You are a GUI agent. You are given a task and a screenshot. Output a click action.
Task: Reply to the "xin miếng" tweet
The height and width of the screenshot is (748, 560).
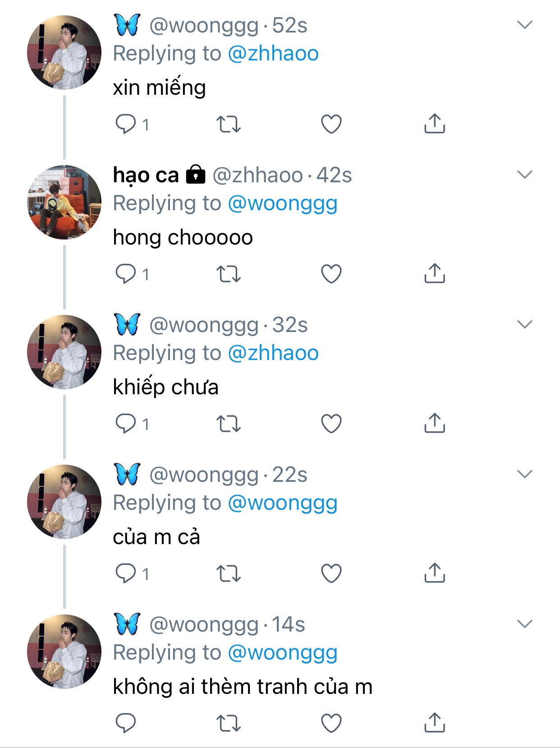pyautogui.click(x=126, y=124)
